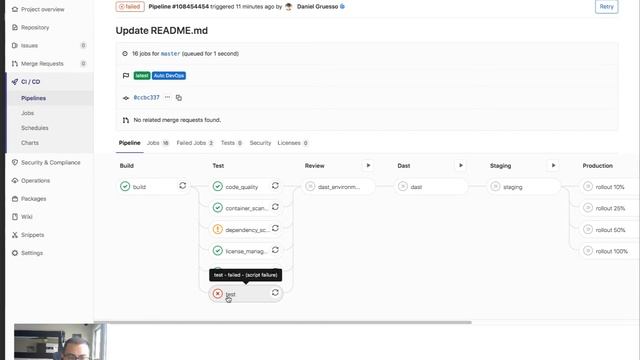Click the latest badge
The image size is (640, 360).
(142, 76)
